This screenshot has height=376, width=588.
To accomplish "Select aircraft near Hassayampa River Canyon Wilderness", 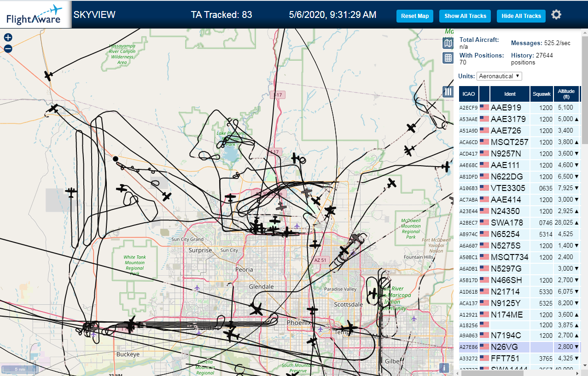I will pos(48,75).
